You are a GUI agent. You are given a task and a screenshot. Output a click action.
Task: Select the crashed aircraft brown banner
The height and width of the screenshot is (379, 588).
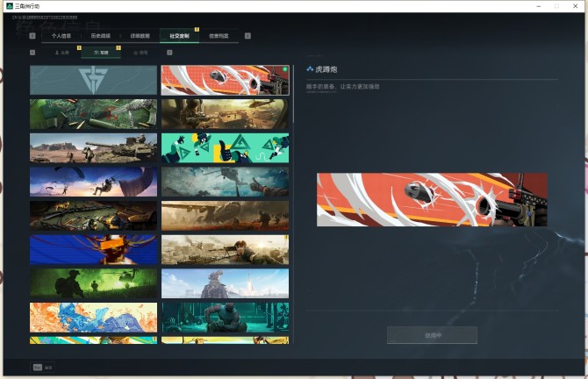pos(225,216)
